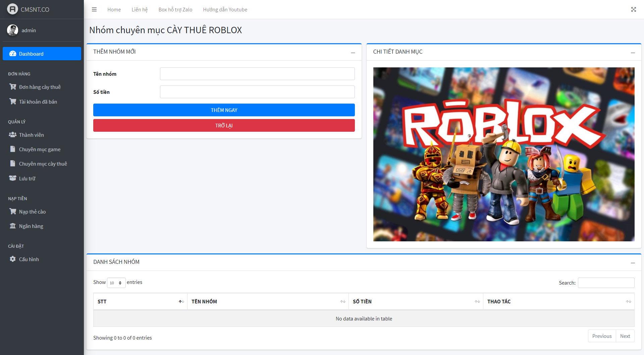
Task: Click the cart icon beside Nạp thẻ cào
Action: coord(13,211)
